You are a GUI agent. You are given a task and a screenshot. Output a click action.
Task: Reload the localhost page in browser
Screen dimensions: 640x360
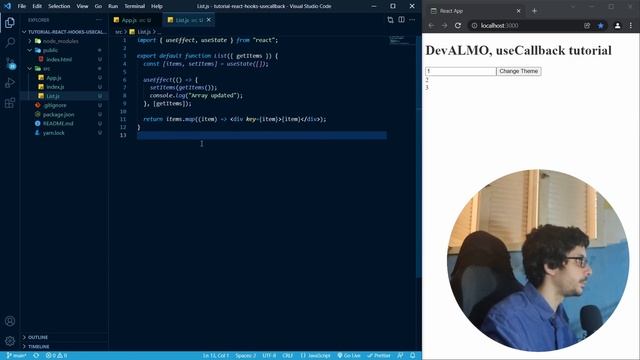tap(458, 25)
